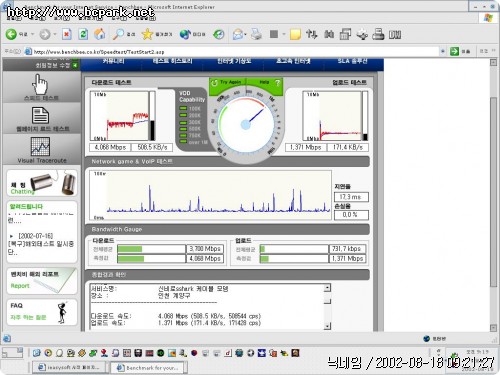This screenshot has height=375, width=500.
Task: Switch to the easysoft taskbar window button
Action: click(x=69, y=367)
